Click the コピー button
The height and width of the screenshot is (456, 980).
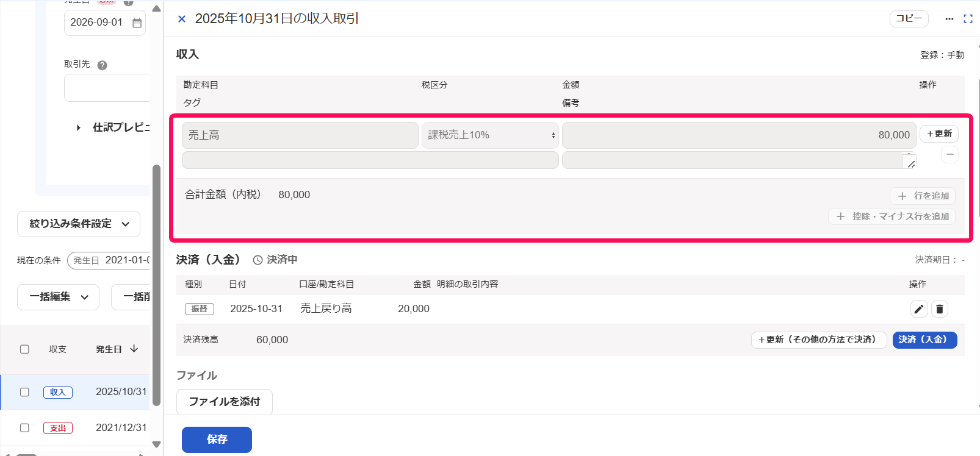909,19
